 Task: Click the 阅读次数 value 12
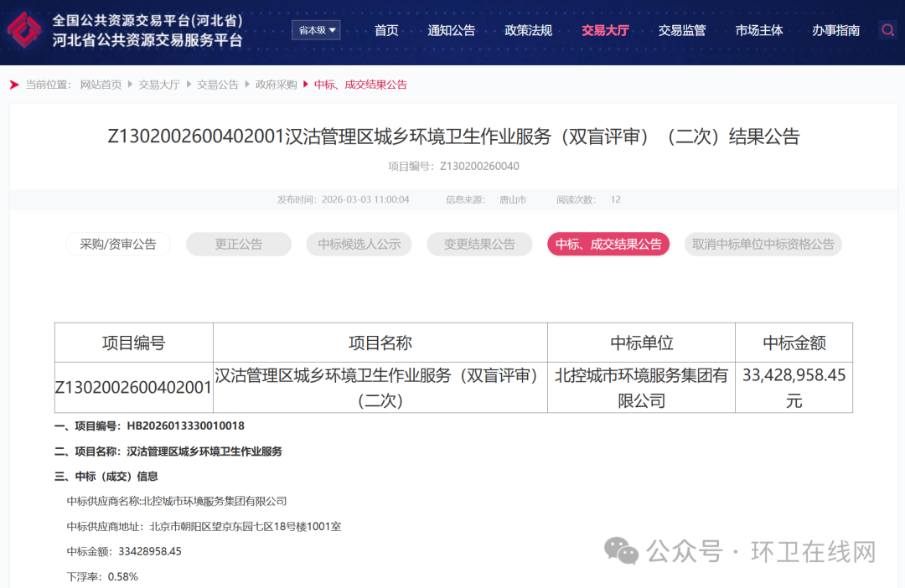pos(615,199)
